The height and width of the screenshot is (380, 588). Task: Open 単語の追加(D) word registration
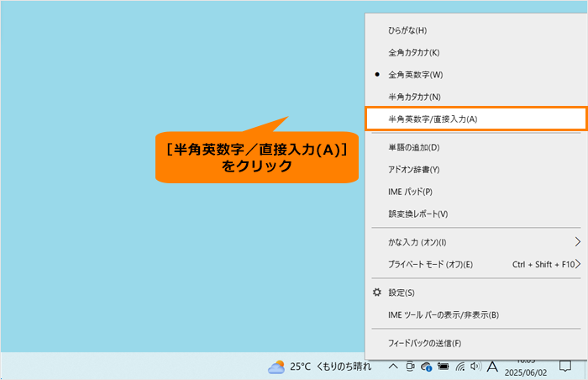tap(475, 148)
